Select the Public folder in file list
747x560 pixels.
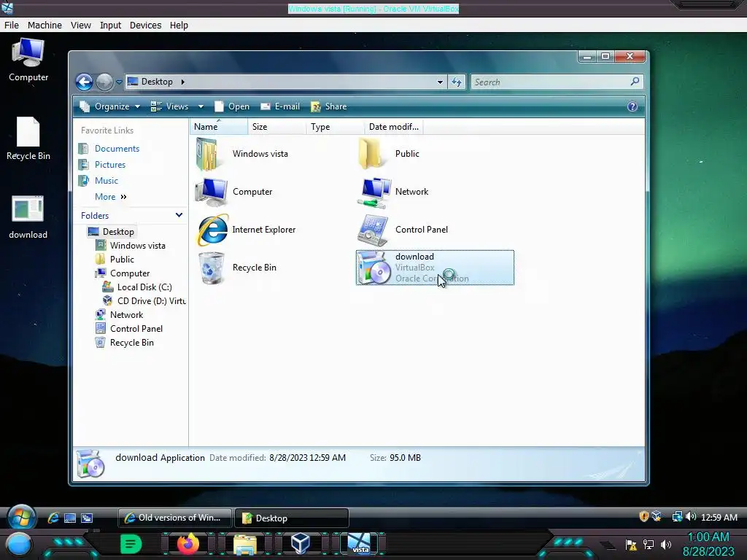(x=370, y=154)
